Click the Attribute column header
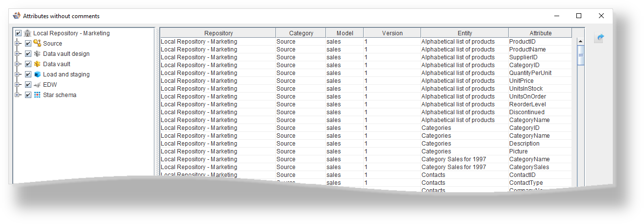The height and width of the screenshot is (224, 644). [x=540, y=33]
